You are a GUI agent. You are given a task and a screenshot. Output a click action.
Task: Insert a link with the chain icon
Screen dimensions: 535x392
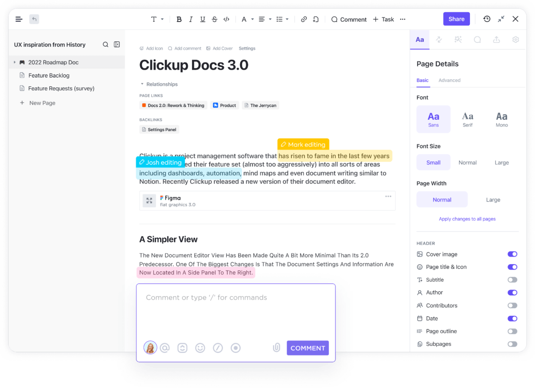[304, 19]
